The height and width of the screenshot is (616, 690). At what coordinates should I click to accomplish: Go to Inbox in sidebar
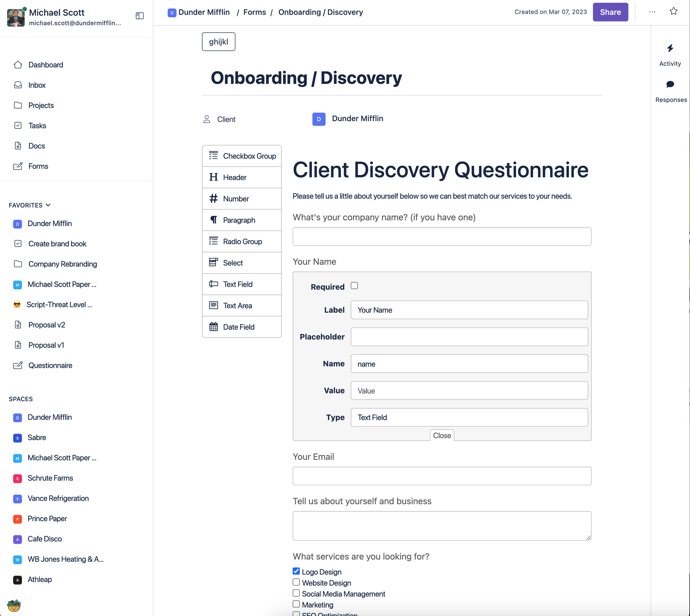37,85
